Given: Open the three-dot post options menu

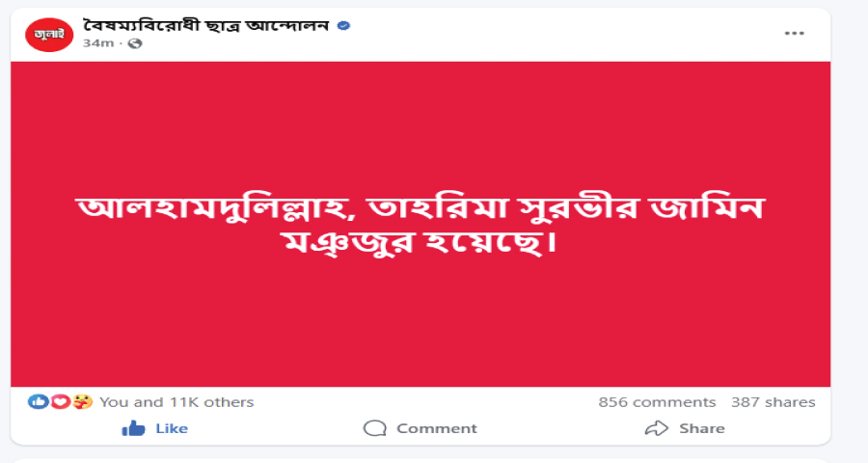Looking at the screenshot, I should pos(794,33).
